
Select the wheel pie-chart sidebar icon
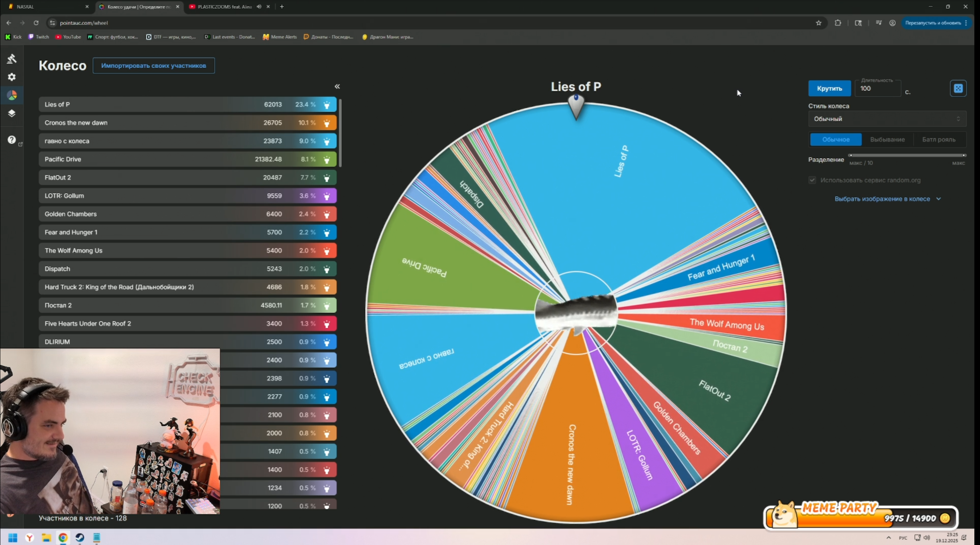(x=12, y=95)
